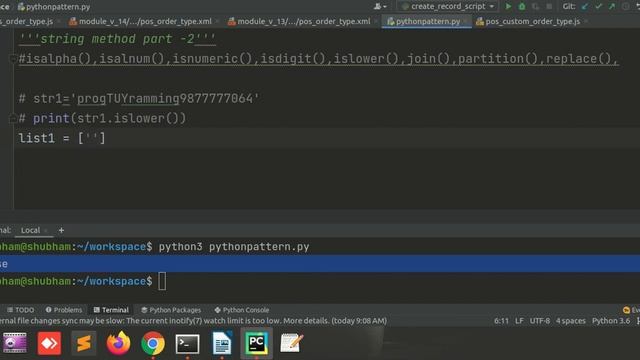
Task: Click the Run with Coverage icon
Action: click(536, 7)
